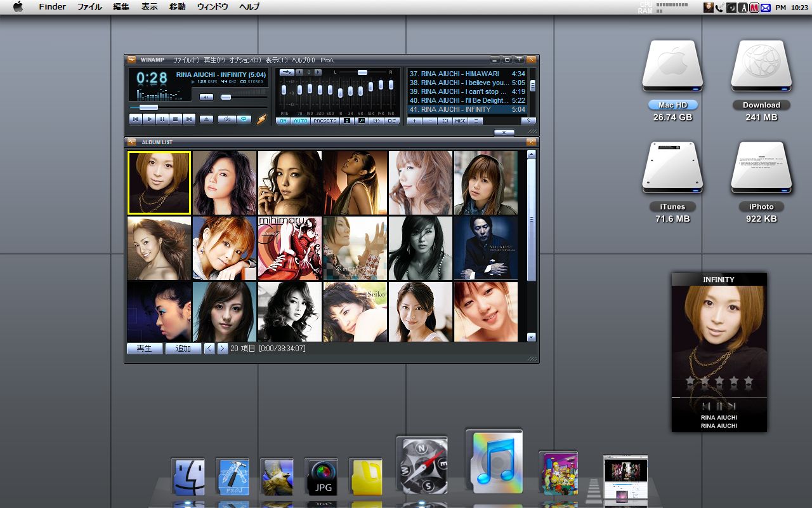812x508 pixels.
Task: Open playlist selection menu button
Action: [445, 121]
